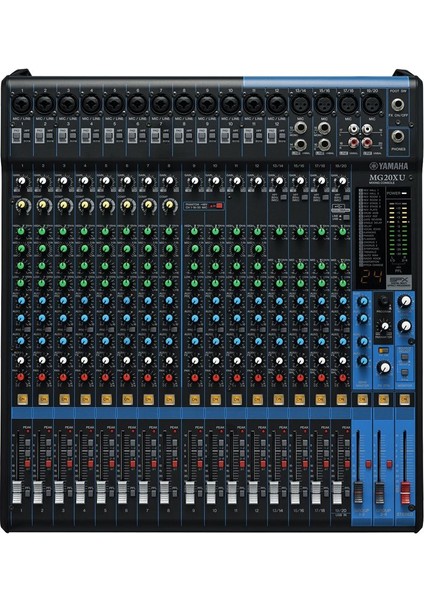The height and width of the screenshot is (600, 424).
Task: Toggle the channel 1 PAD switch
Action: click(x=16, y=136)
